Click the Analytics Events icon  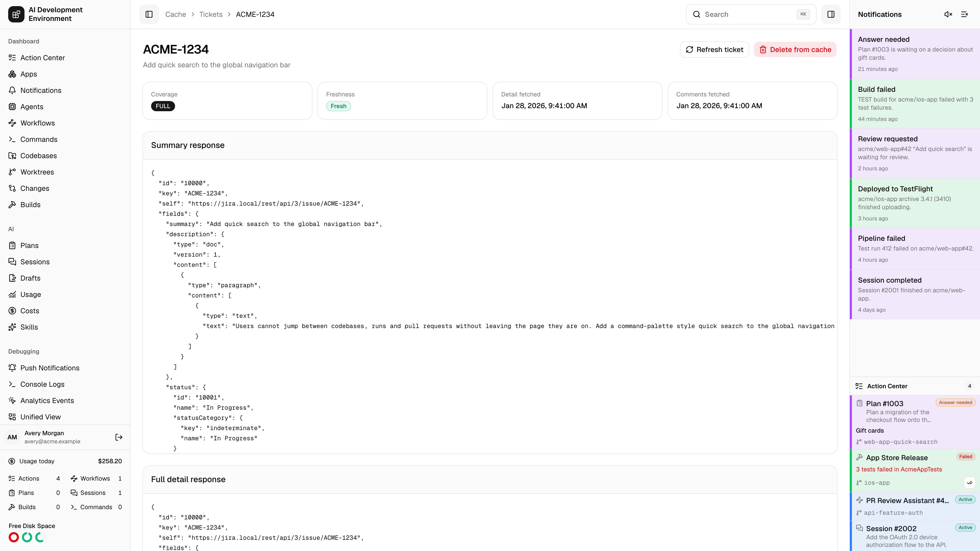(x=12, y=401)
